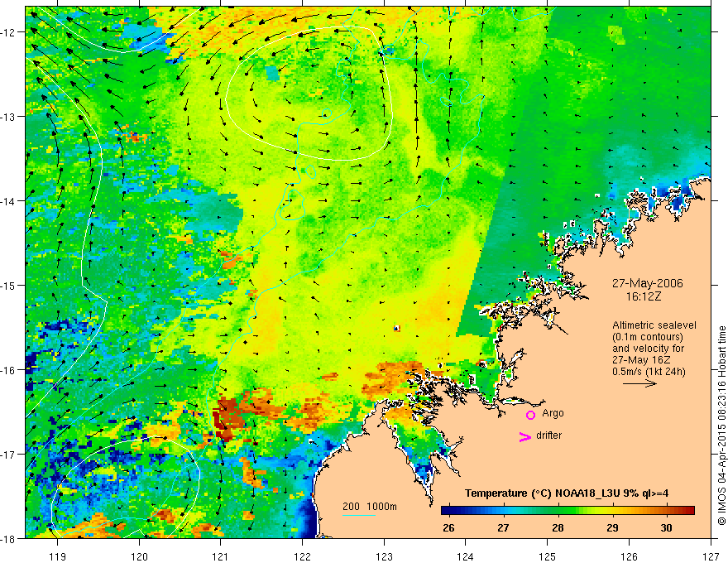Click the color bar value 28

tap(558, 528)
